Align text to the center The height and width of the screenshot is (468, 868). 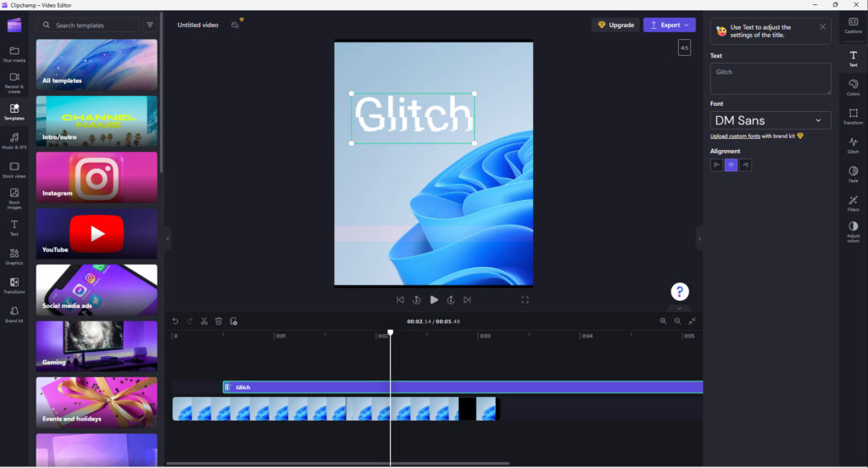tap(731, 165)
